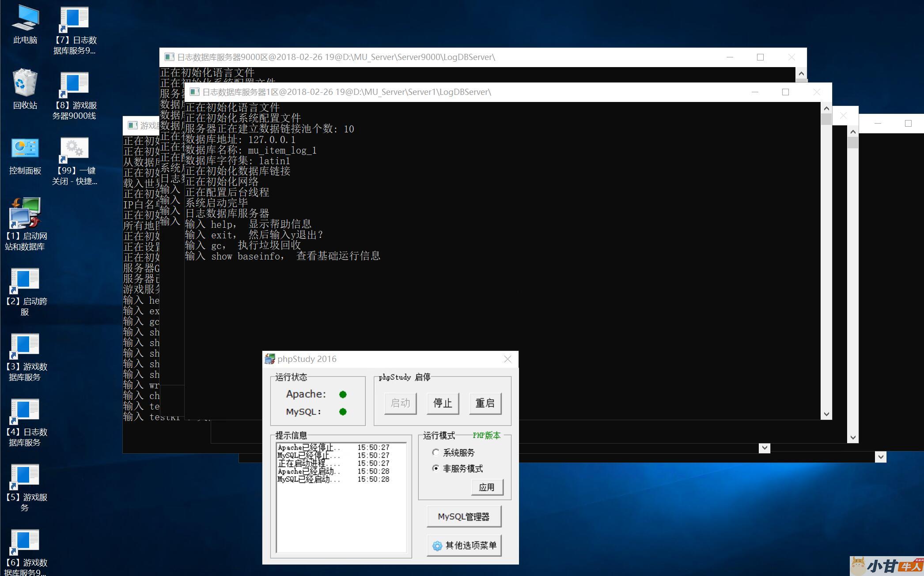Open 【8】游戏服务器9000线 shortcut icon
Image resolution: width=924 pixels, height=576 pixels.
74,84
